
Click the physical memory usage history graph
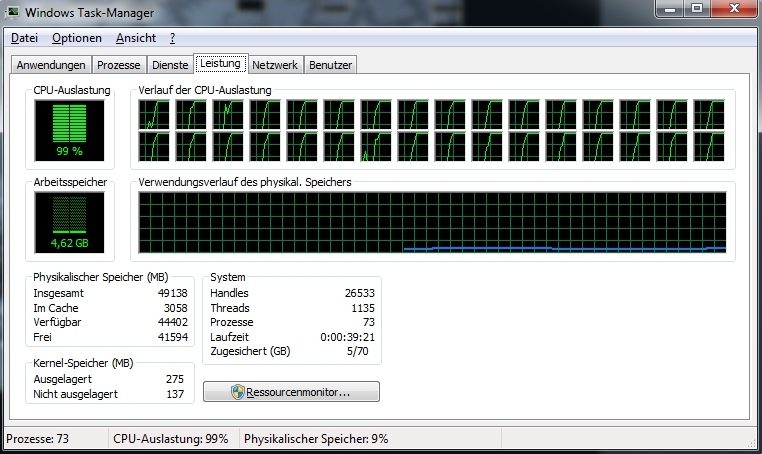tap(433, 222)
